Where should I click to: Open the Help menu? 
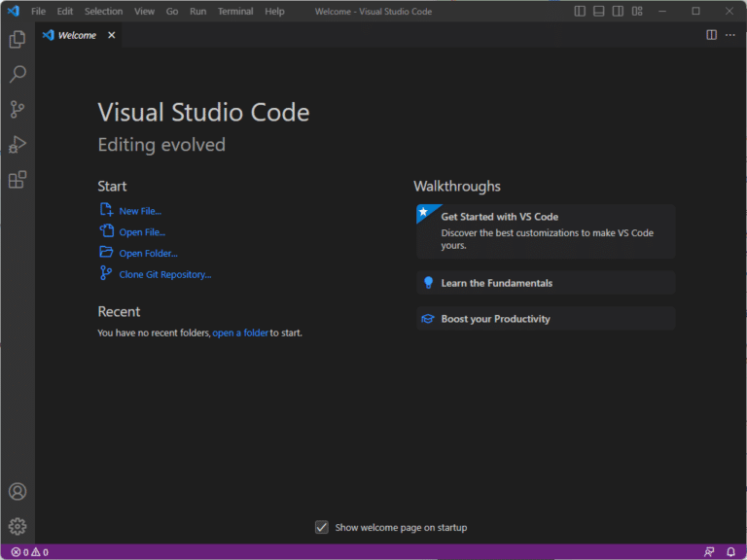point(274,12)
